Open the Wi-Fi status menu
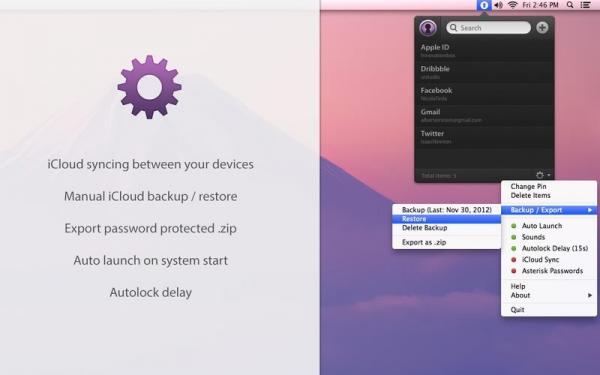 pos(513,5)
